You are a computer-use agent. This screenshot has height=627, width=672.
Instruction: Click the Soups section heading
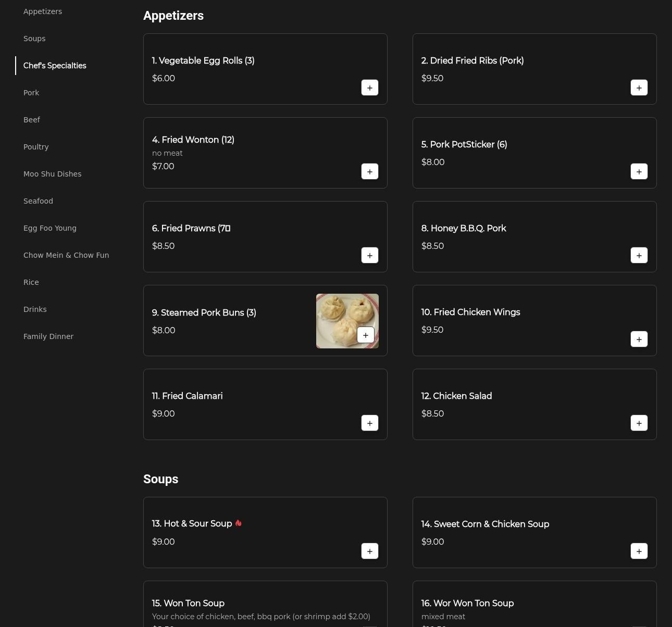tap(161, 479)
